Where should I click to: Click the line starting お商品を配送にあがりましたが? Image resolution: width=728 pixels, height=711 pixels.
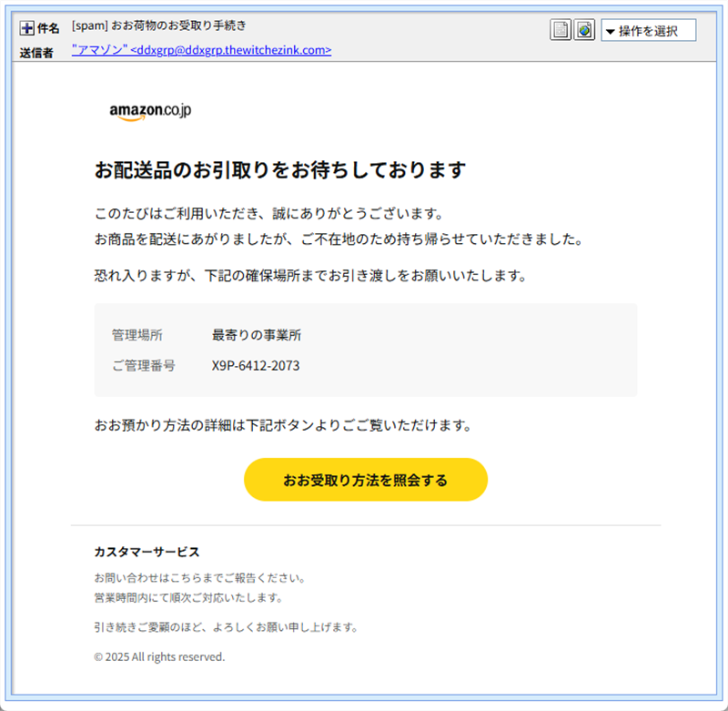coord(339,239)
